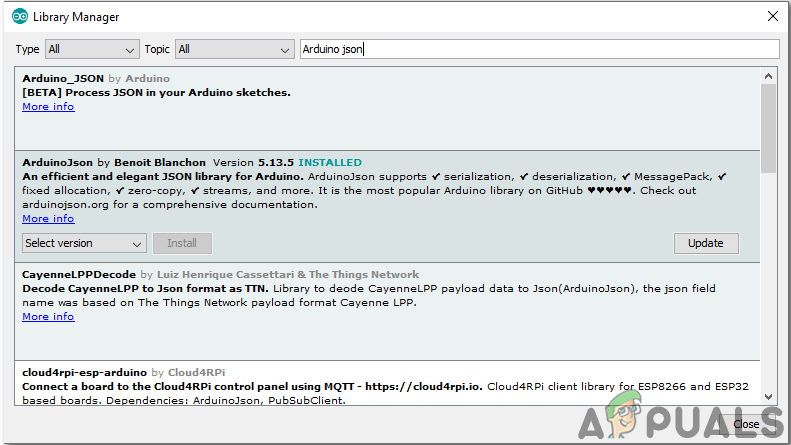Click the Type label
791x445 pixels.
click(x=27, y=49)
